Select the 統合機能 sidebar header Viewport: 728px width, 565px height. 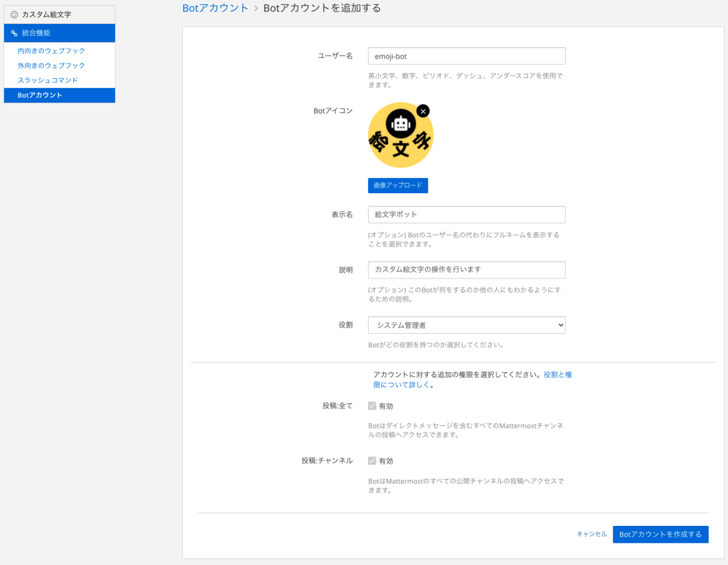click(36, 34)
